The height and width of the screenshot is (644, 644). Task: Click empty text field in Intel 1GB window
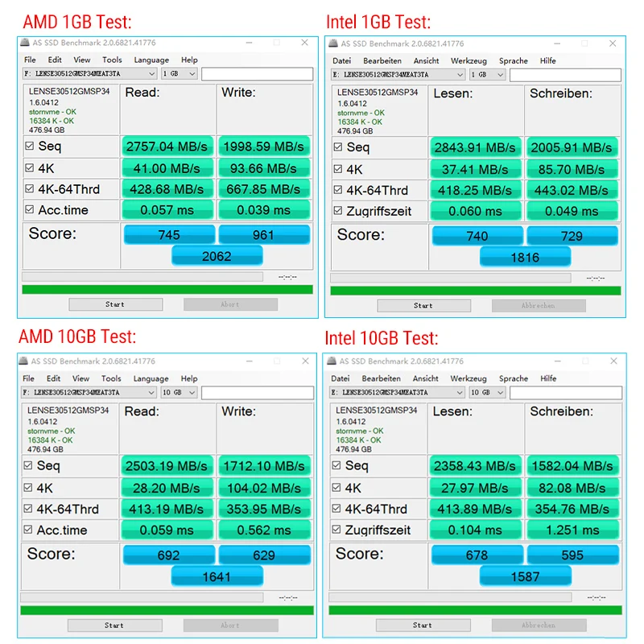click(565, 75)
